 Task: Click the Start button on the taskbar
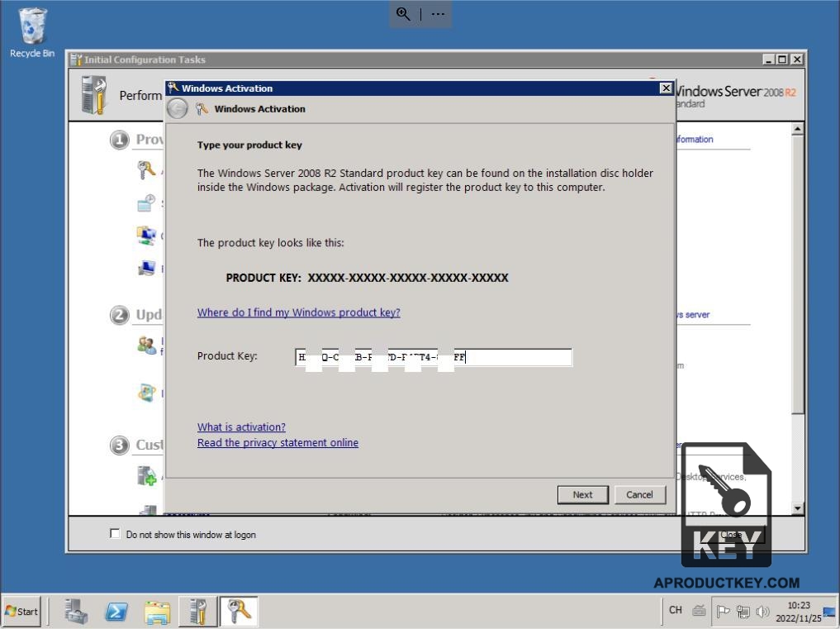pyautogui.click(x=21, y=612)
